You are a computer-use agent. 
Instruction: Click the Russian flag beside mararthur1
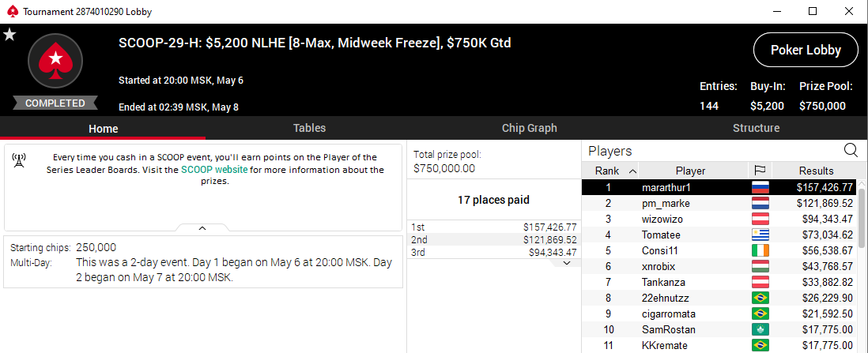point(760,187)
